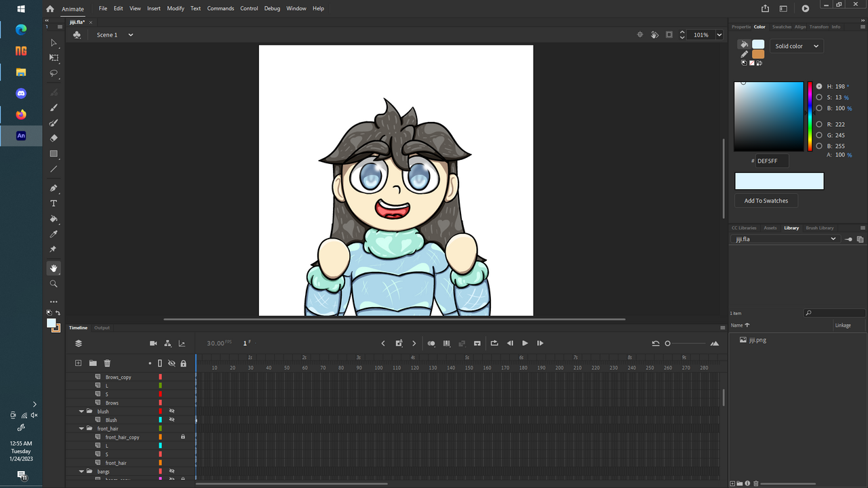
Task: Select the Rectangle tool
Action: pos(54,154)
